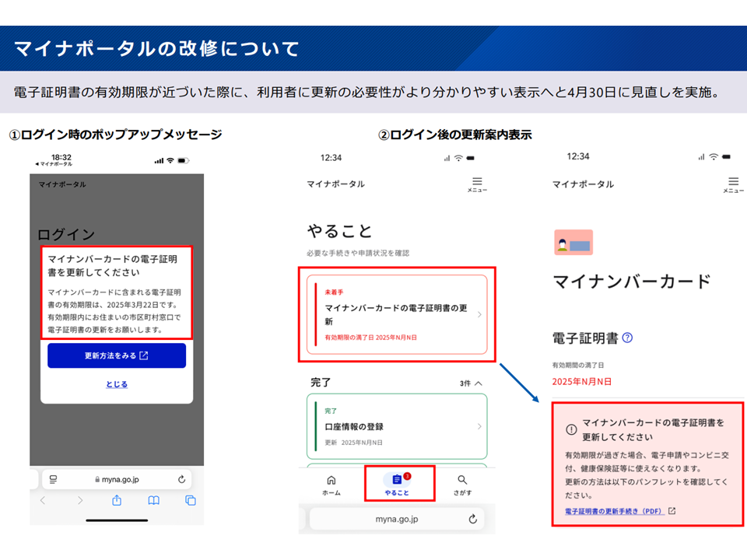Tap myna.go.jp address bar on やること screen
The height and width of the screenshot is (560, 747).
[x=397, y=519]
